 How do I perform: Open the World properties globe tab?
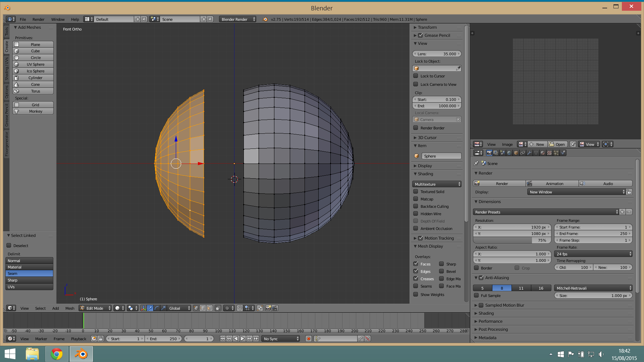click(509, 153)
